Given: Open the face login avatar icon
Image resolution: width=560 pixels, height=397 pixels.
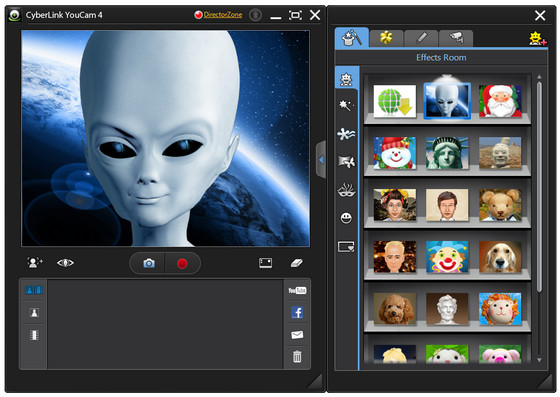Looking at the screenshot, I should [35, 263].
